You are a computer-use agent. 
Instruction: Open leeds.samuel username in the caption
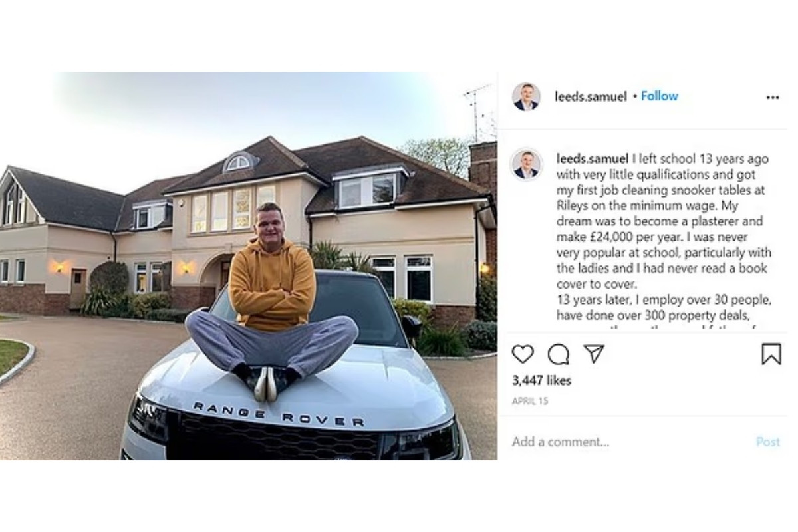[592, 159]
